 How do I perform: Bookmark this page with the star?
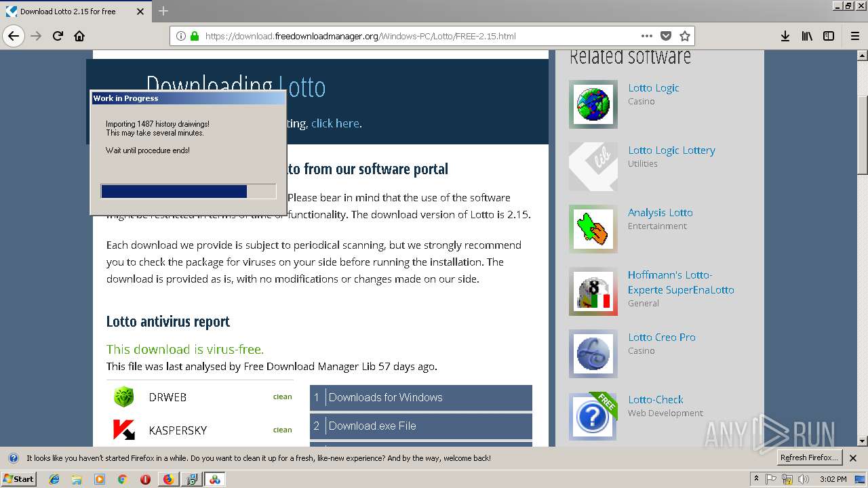(x=685, y=36)
